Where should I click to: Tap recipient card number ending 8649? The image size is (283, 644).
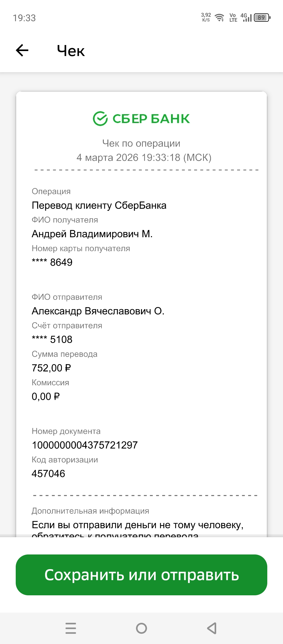52,262
